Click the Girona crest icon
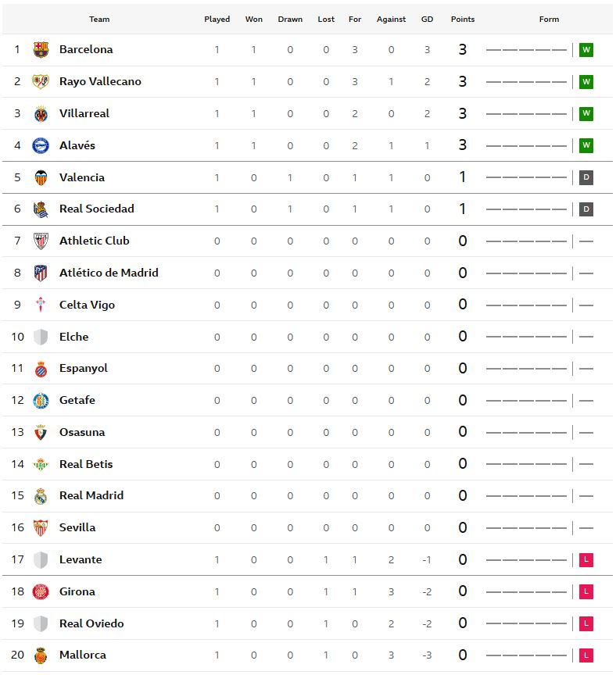 point(41,592)
